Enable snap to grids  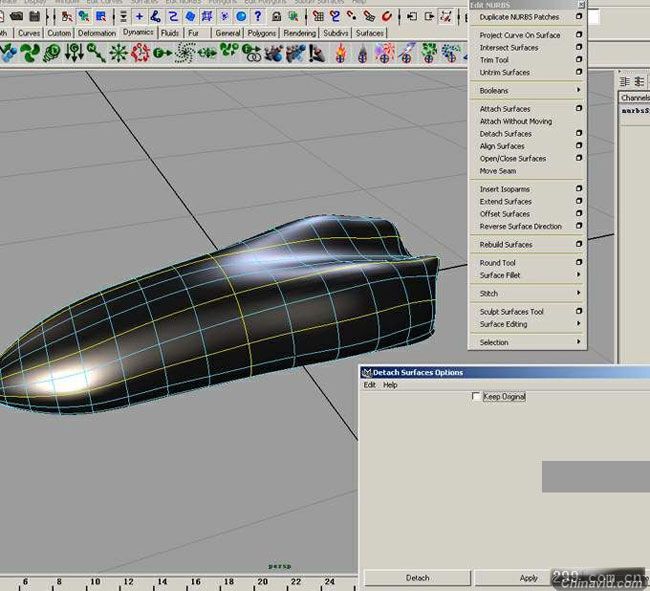pyautogui.click(x=318, y=17)
